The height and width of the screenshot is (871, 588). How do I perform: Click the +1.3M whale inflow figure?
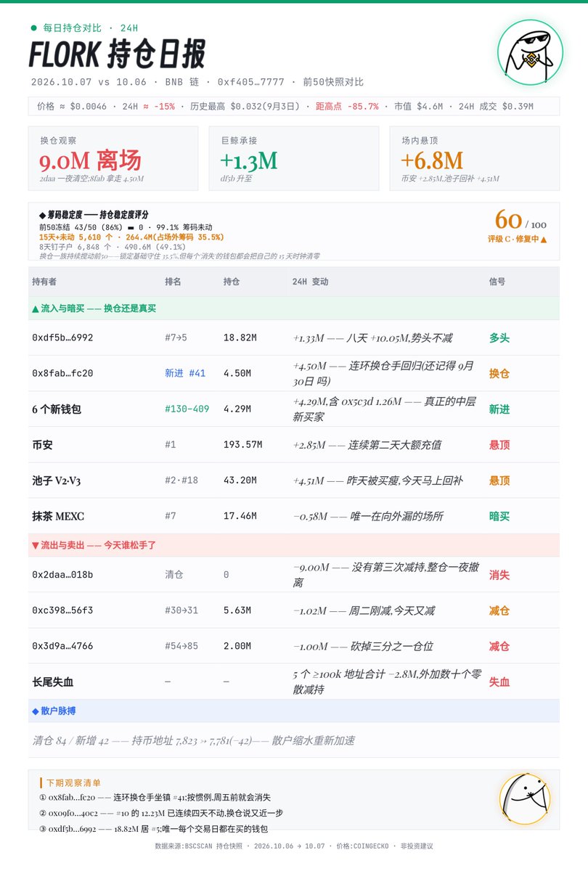pyautogui.click(x=249, y=160)
